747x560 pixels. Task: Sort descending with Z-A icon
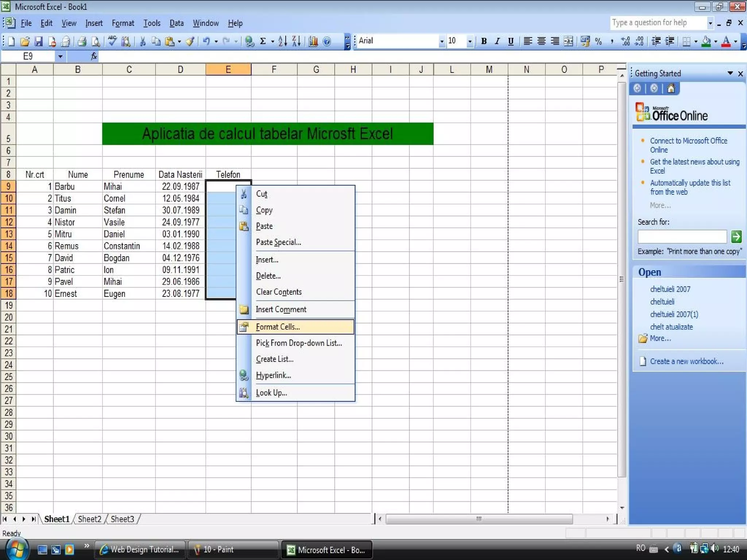tap(296, 41)
